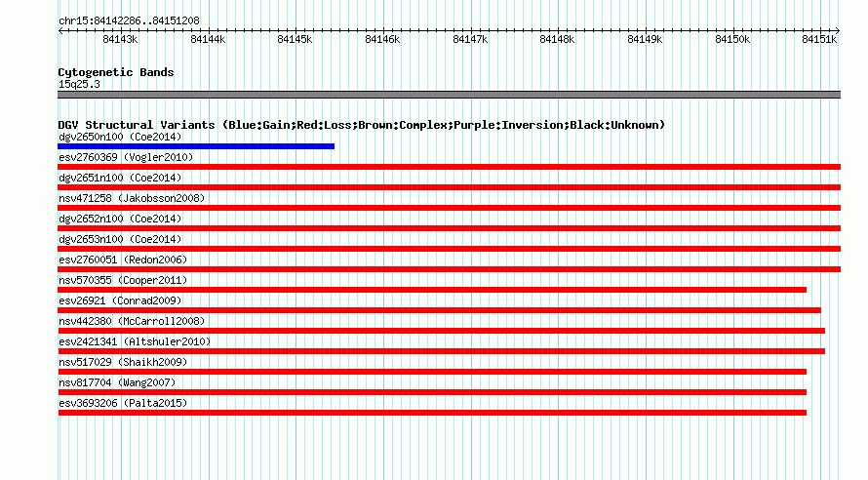Click the red loss bar under dgv2651n100

point(449,187)
